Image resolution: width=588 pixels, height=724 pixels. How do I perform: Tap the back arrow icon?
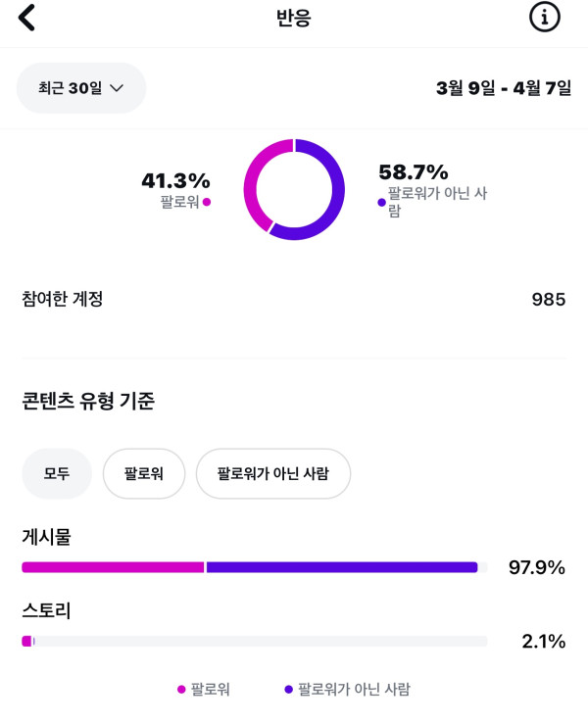[x=26, y=18]
